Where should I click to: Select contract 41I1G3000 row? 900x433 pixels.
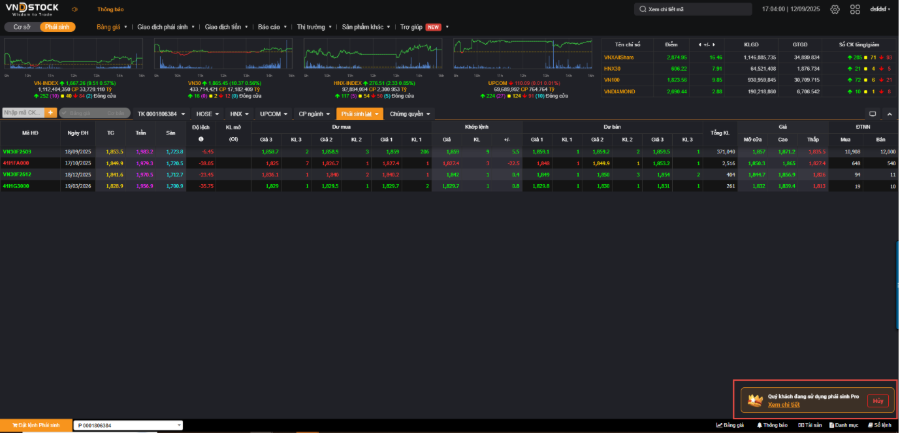coord(448,185)
